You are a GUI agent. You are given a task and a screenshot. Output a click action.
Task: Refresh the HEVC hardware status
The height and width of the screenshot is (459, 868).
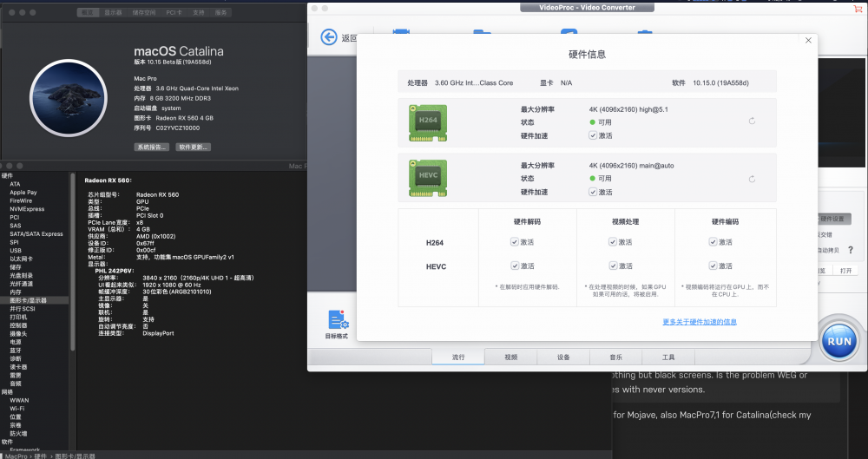(752, 179)
